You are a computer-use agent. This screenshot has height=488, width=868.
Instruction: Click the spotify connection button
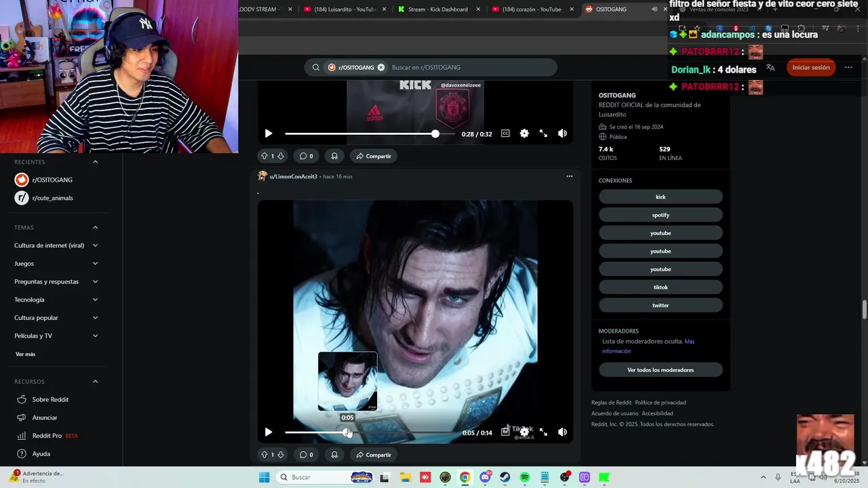click(x=660, y=215)
